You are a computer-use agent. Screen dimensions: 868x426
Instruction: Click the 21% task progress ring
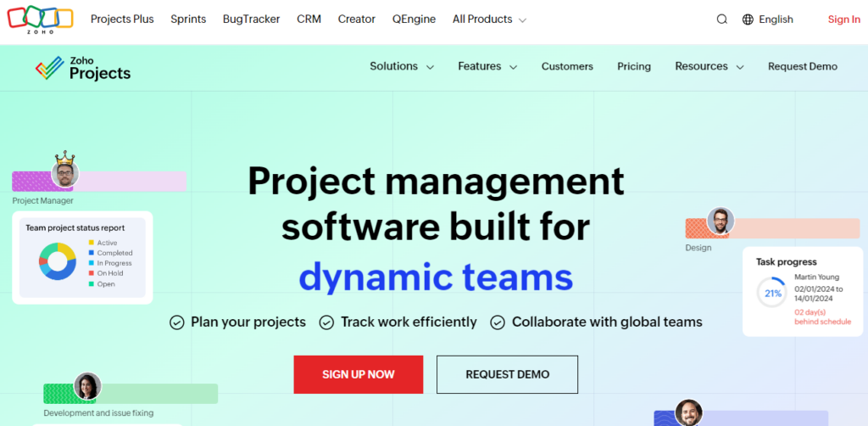(x=773, y=293)
